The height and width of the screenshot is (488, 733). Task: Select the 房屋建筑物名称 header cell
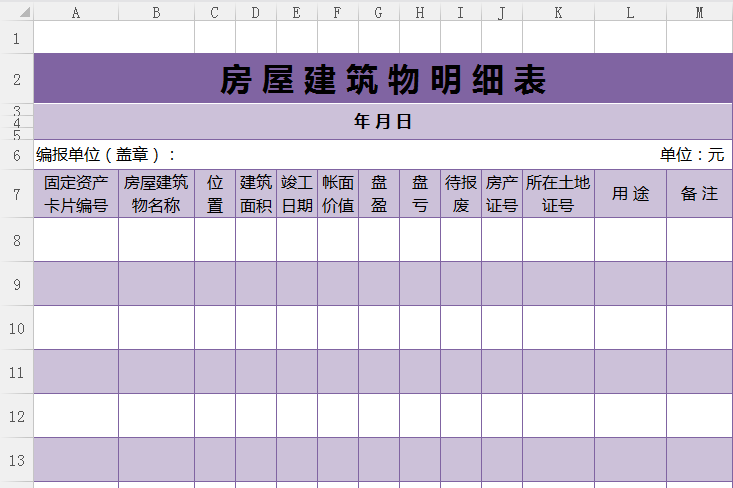(x=156, y=194)
